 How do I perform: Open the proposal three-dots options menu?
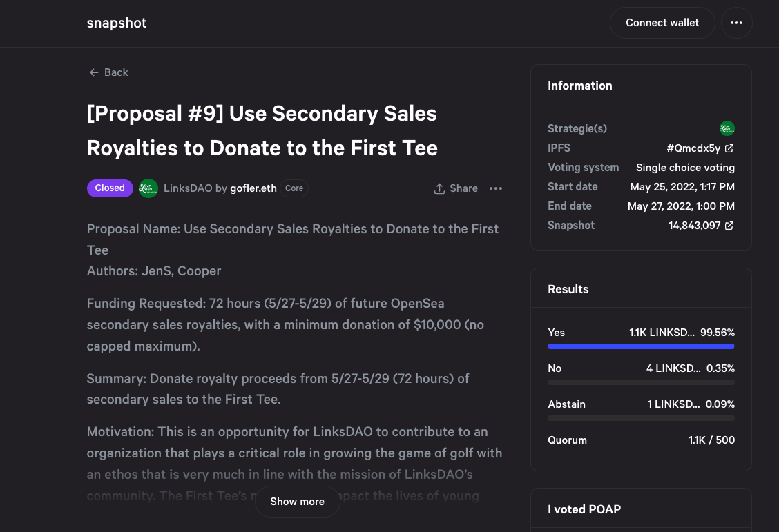(x=496, y=188)
